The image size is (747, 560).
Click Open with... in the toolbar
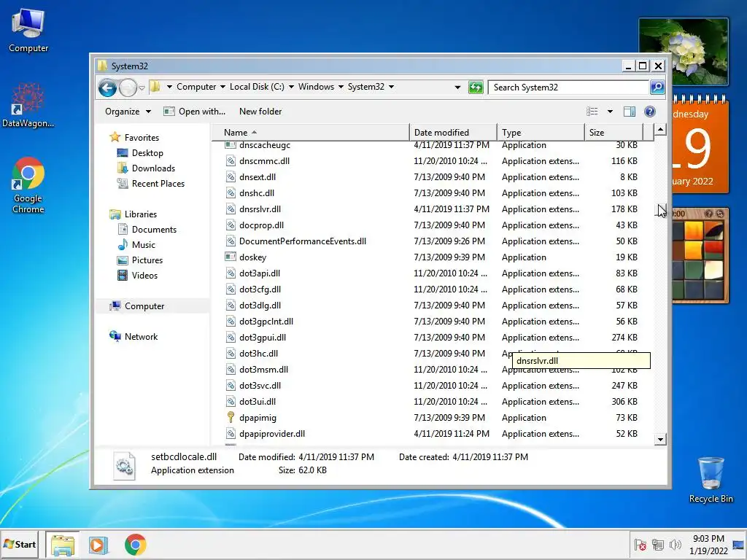pyautogui.click(x=194, y=112)
